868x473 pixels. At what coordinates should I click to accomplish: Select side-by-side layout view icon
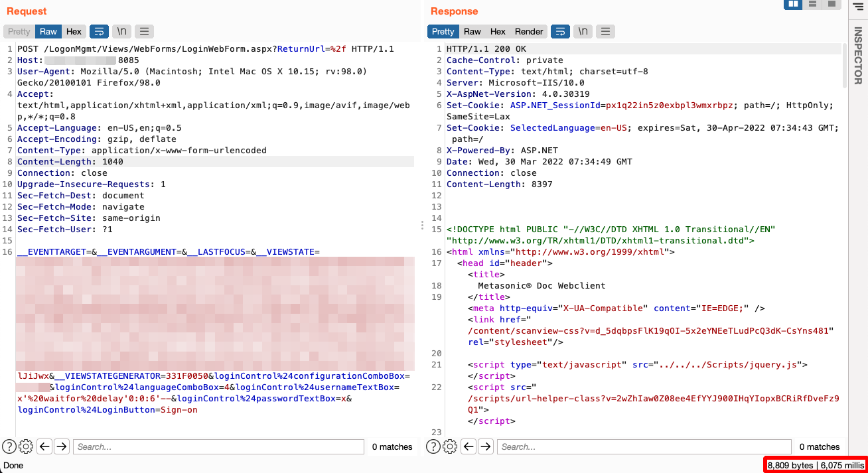[792, 5]
